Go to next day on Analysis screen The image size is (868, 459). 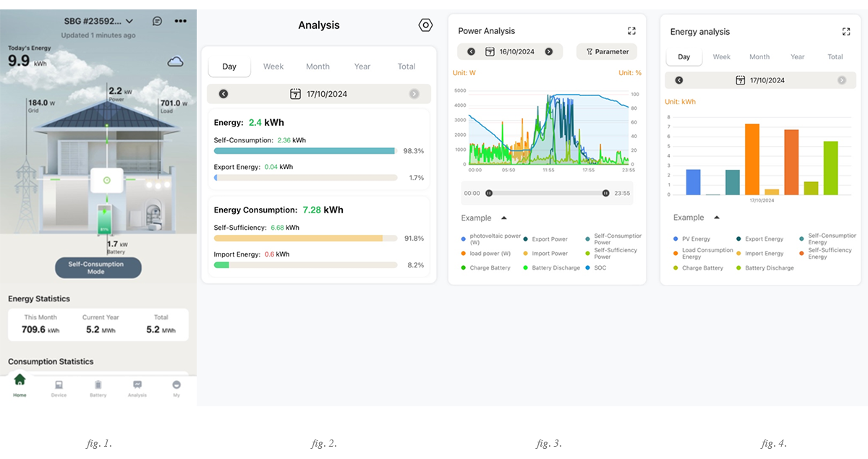pos(414,94)
